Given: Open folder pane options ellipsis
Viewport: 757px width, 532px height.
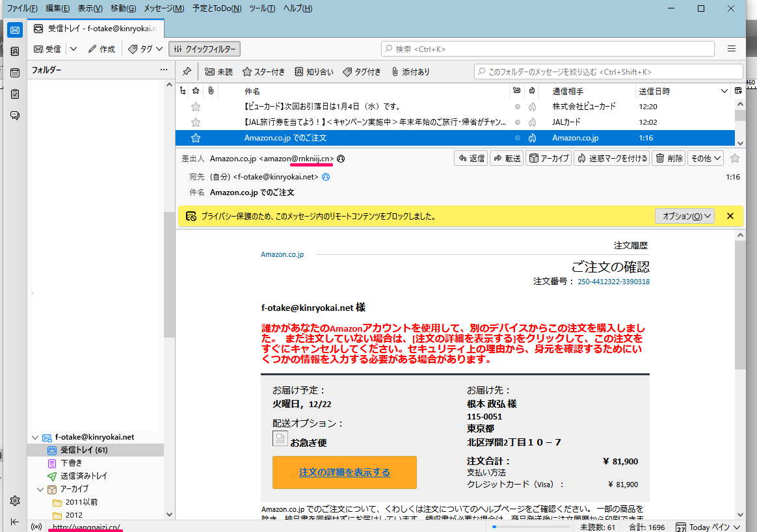Looking at the screenshot, I should click(164, 70).
